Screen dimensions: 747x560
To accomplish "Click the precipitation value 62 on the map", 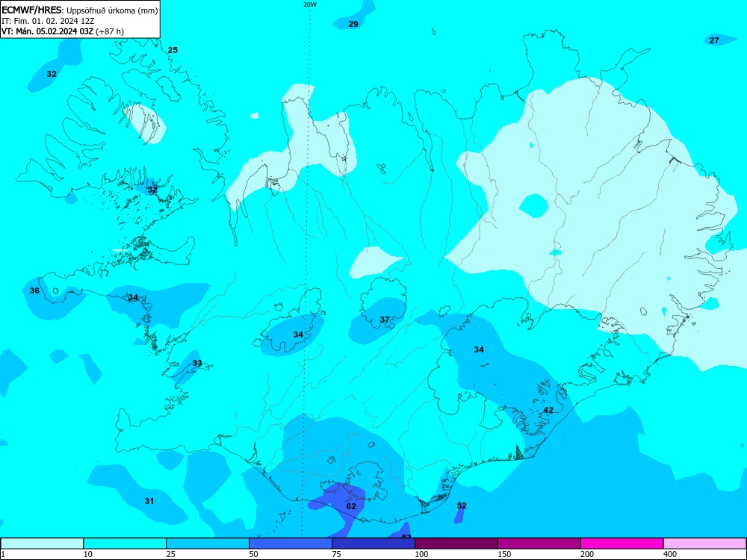I will pos(351,506).
